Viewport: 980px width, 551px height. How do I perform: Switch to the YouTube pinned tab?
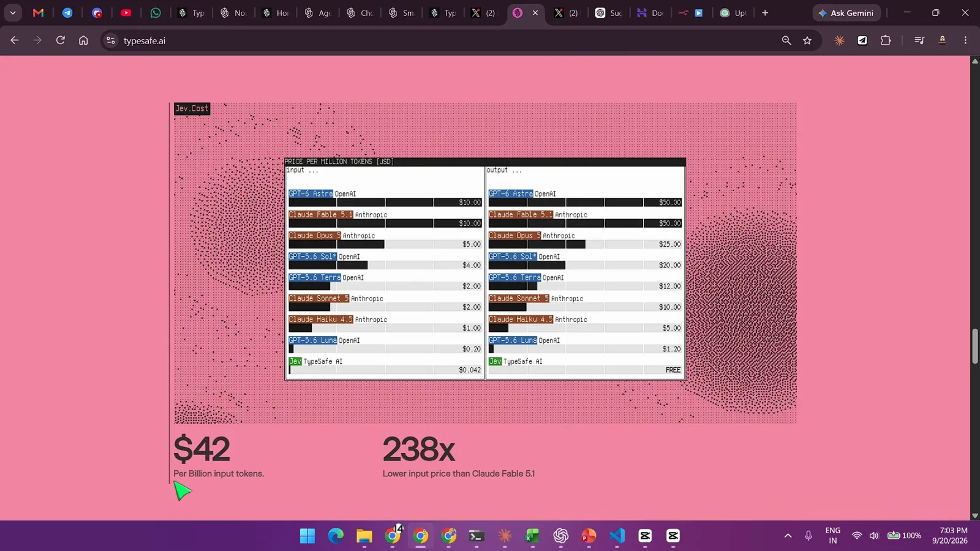click(126, 13)
